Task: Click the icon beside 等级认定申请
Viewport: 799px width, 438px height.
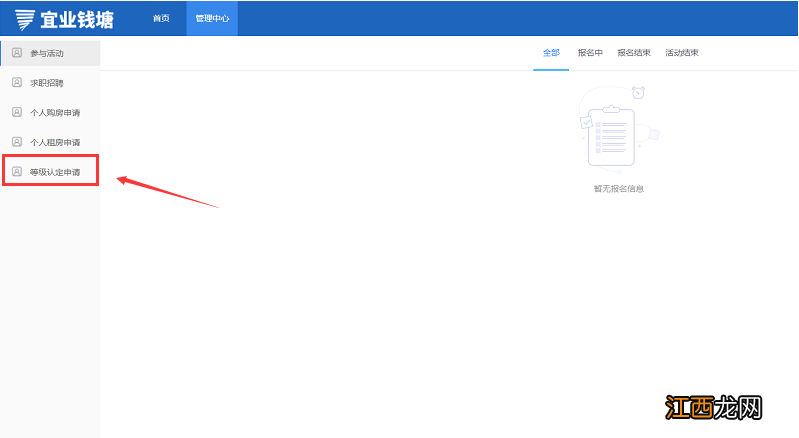Action: [x=16, y=172]
